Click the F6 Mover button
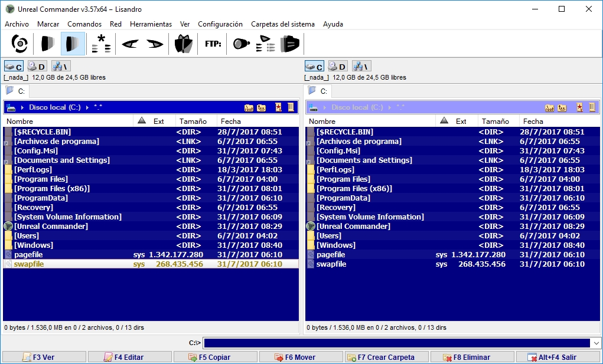603x364 pixels. [301, 357]
